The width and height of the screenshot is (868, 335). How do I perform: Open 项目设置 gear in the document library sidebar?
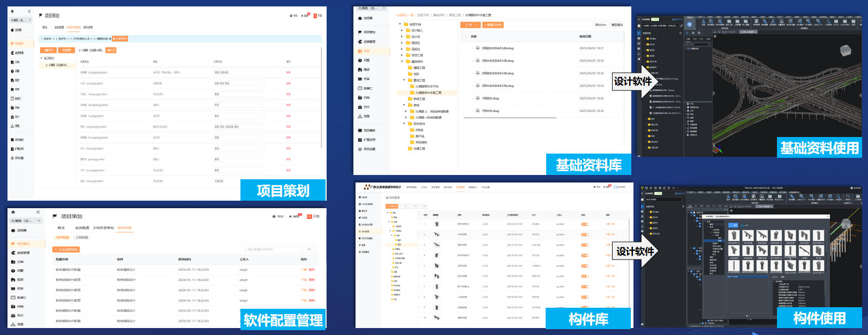369,149
